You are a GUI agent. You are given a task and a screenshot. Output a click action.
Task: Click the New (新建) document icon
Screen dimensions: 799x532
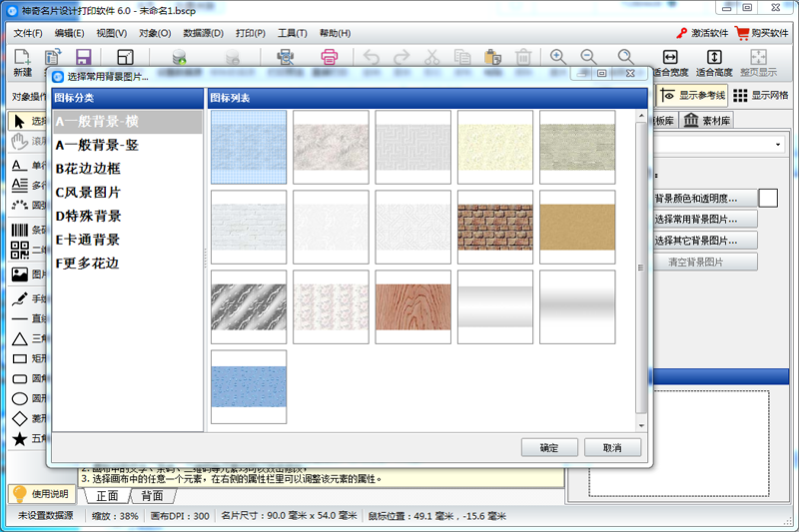click(22, 58)
